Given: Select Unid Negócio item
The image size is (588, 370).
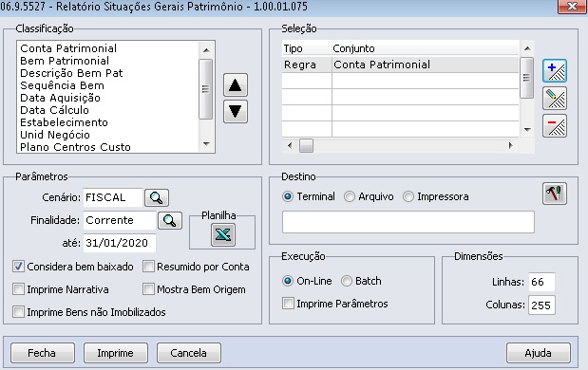Looking at the screenshot, I should (x=55, y=135).
